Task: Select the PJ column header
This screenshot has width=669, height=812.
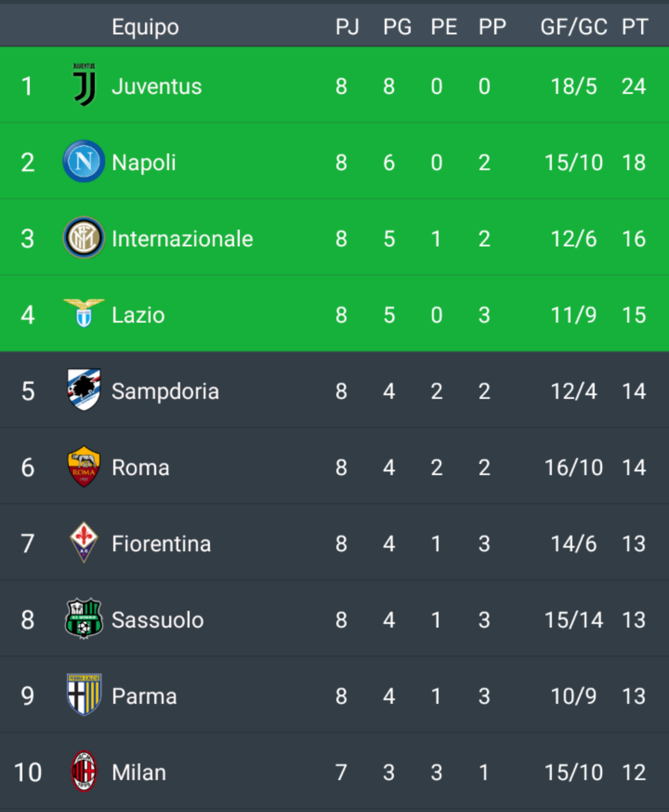Action: coord(347,27)
